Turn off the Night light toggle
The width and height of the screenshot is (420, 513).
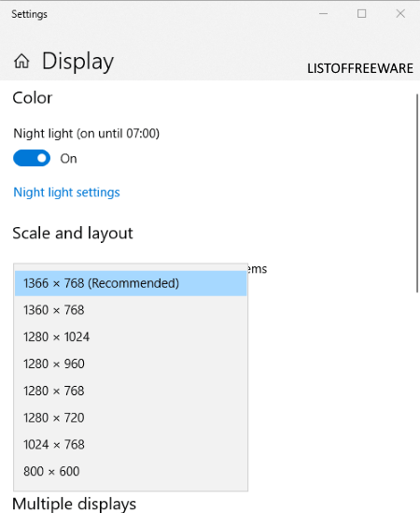click(32, 158)
